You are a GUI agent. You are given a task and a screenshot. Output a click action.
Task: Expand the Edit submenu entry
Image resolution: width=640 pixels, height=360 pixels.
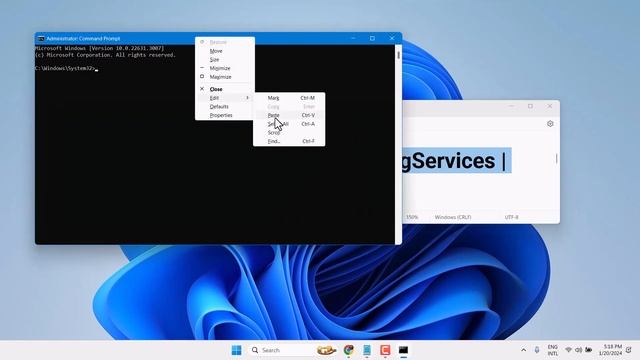coord(225,98)
